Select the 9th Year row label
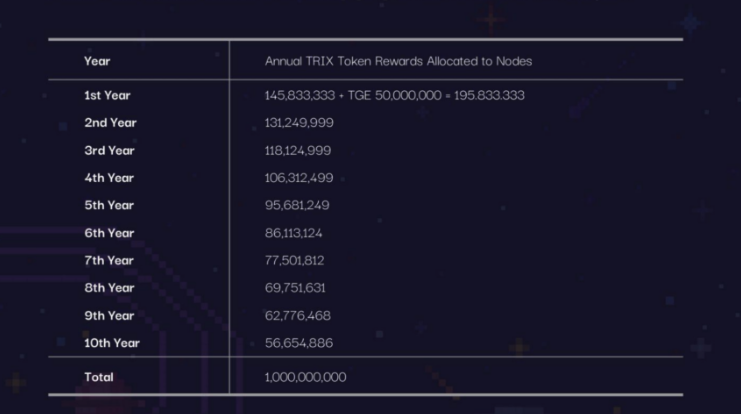741x414 pixels. tap(109, 315)
